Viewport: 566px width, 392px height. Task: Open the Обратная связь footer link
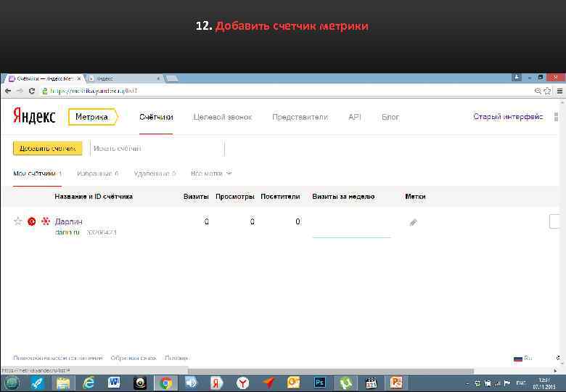click(x=134, y=358)
